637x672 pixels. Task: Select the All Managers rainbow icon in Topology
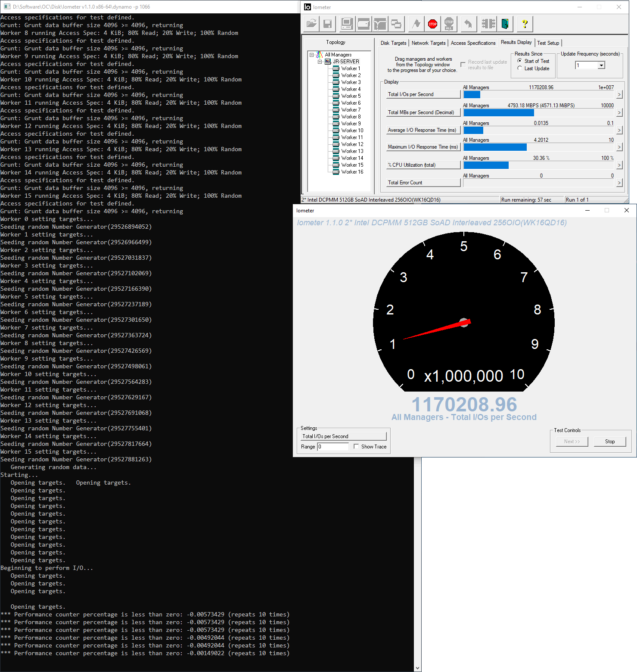(x=320, y=55)
